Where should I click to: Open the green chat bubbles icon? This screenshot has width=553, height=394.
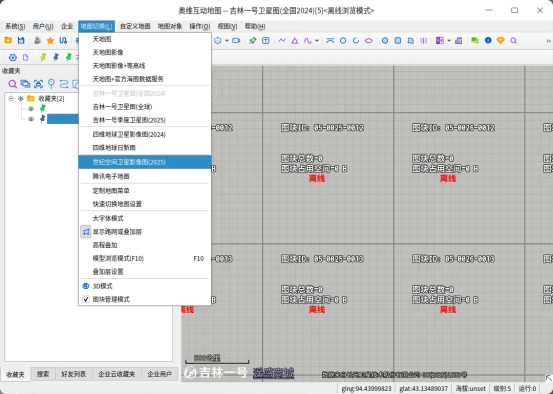point(475,41)
